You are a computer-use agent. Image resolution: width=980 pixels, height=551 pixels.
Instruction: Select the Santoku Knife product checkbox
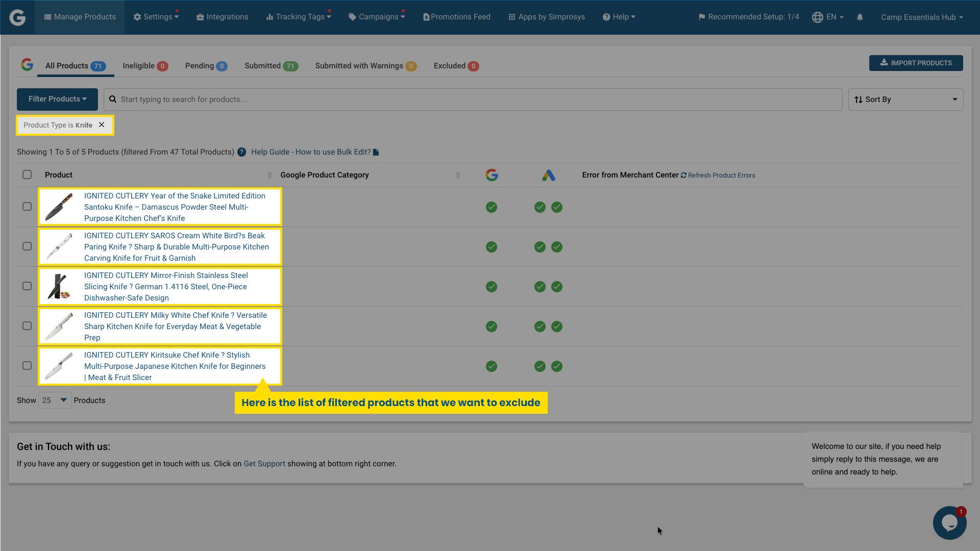[x=27, y=207]
